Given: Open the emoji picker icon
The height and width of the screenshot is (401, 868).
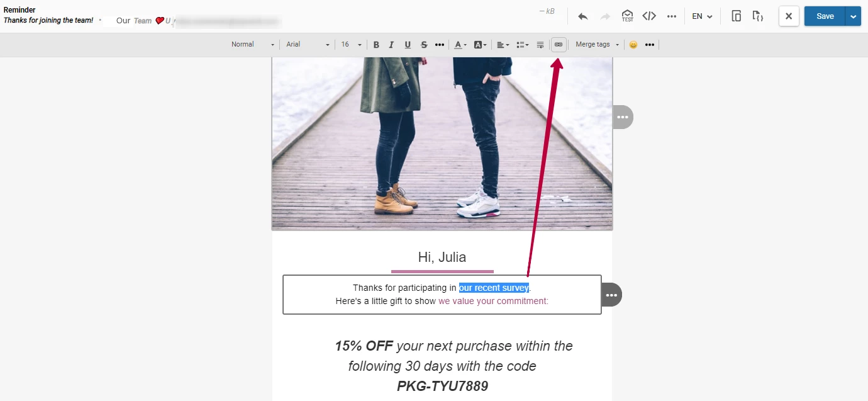Looking at the screenshot, I should [633, 44].
